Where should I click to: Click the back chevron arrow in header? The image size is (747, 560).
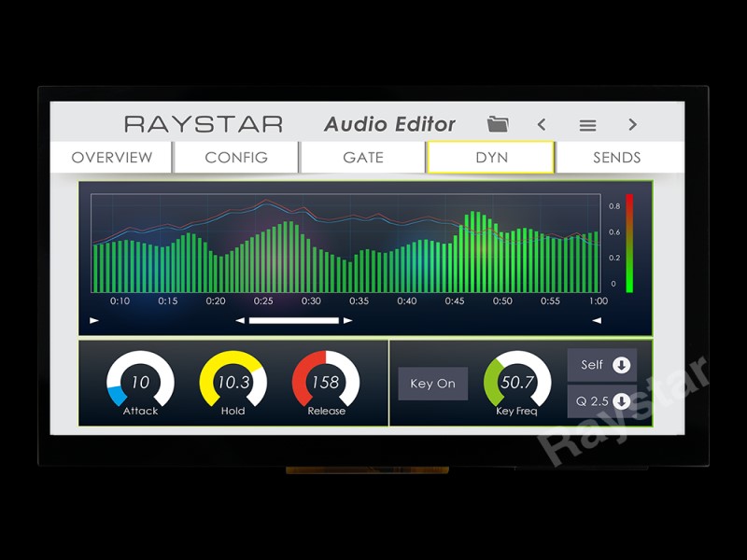click(542, 124)
